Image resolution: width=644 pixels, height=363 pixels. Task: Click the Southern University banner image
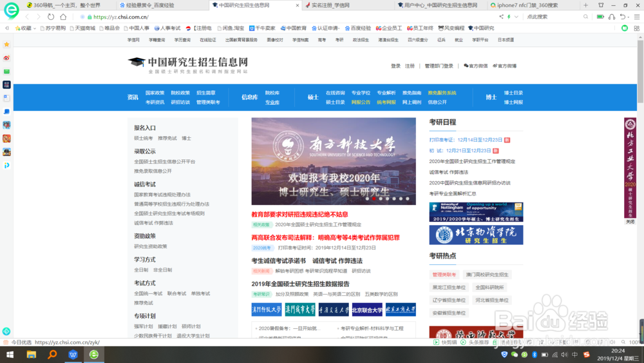tap(334, 161)
